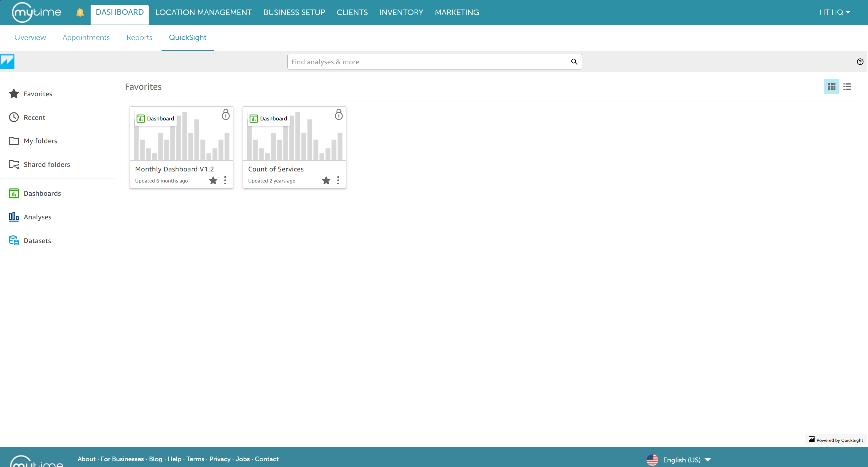Open more options for Monthly Dashboard V1.2
Image resolution: width=868 pixels, height=467 pixels.
click(x=225, y=181)
